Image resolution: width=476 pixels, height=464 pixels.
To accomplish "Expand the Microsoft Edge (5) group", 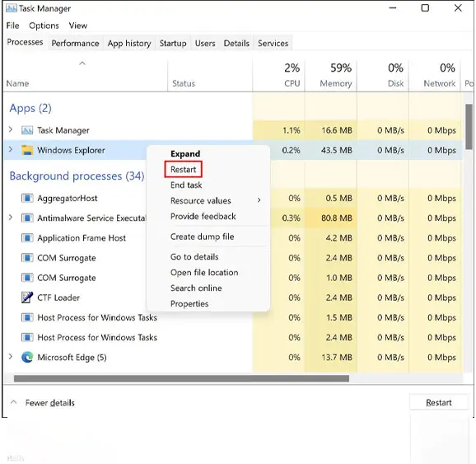I will click(x=11, y=356).
